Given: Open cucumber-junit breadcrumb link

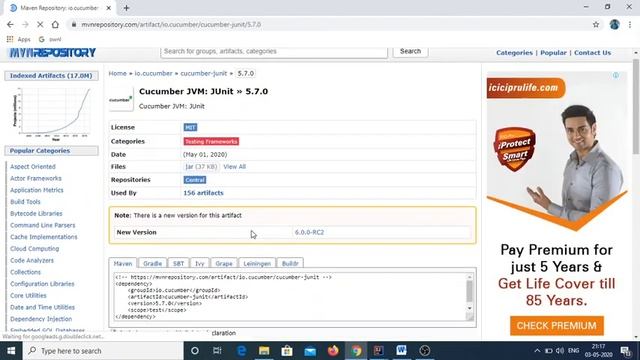Looking at the screenshot, I should pos(204,73).
